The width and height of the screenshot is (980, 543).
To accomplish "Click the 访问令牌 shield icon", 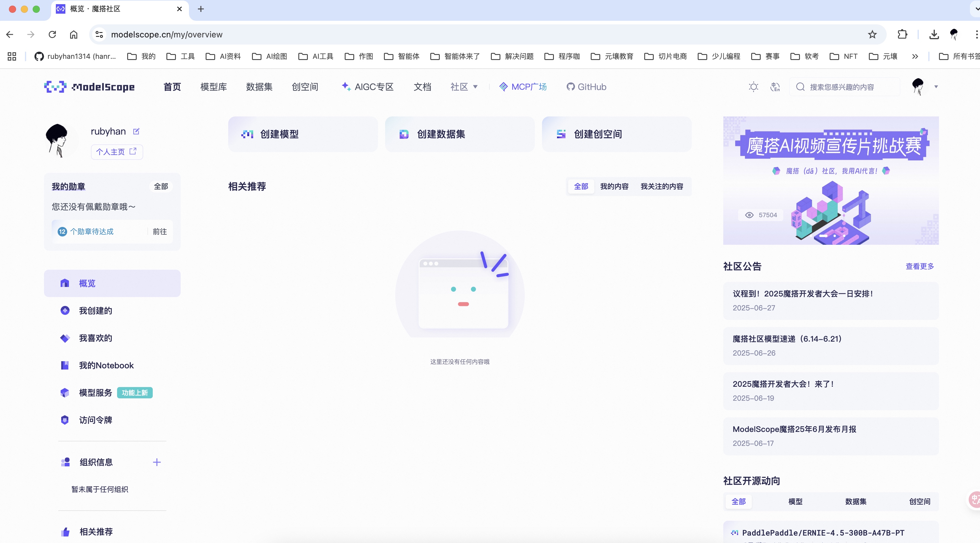I will pos(65,420).
